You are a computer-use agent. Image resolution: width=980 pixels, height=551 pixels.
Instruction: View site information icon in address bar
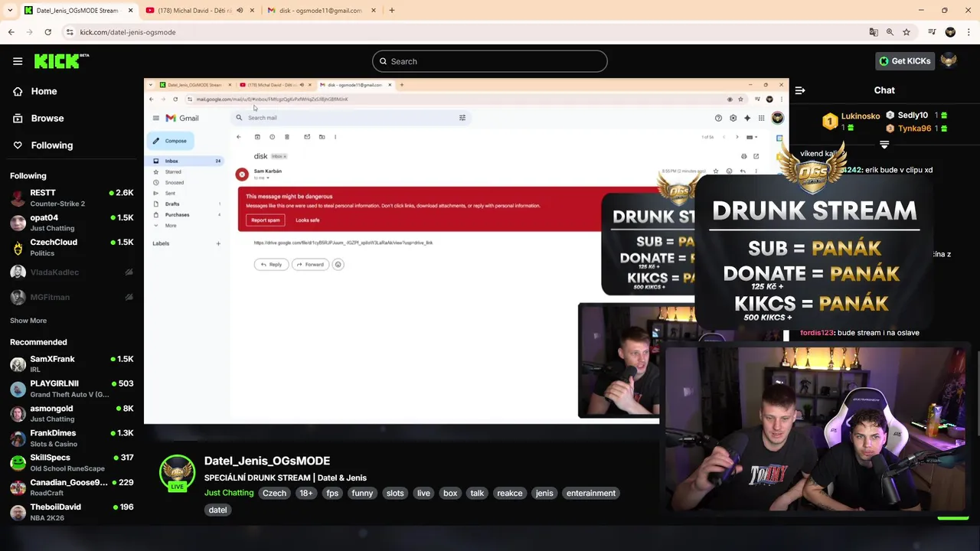70,32
